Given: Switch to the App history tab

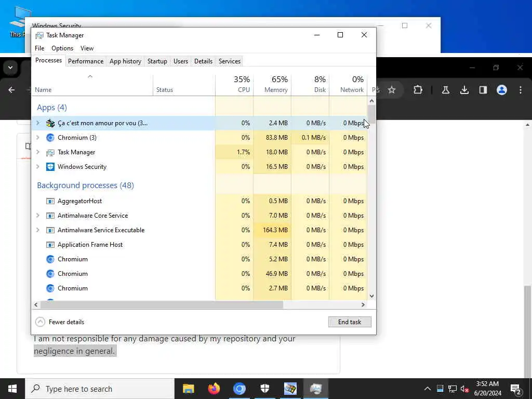Looking at the screenshot, I should point(125,61).
